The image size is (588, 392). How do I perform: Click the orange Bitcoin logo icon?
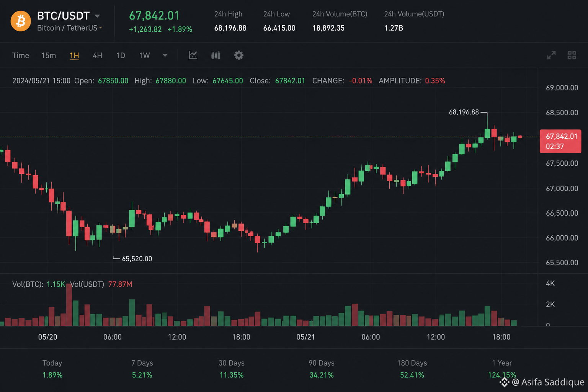(x=21, y=21)
